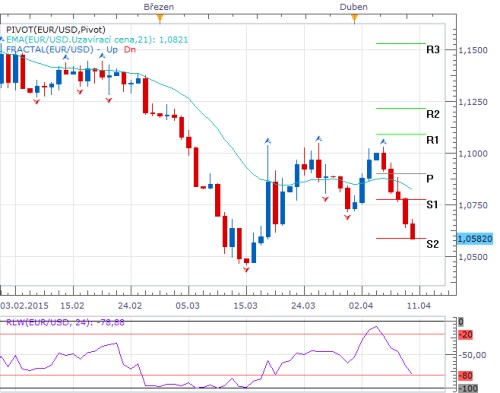This screenshot has width=500, height=393.
Task: Click the 1,1250 price axis label
Action: (473, 102)
